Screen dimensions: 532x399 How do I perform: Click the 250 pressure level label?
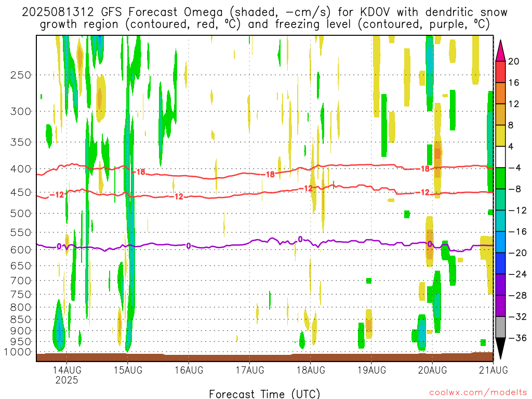point(21,75)
